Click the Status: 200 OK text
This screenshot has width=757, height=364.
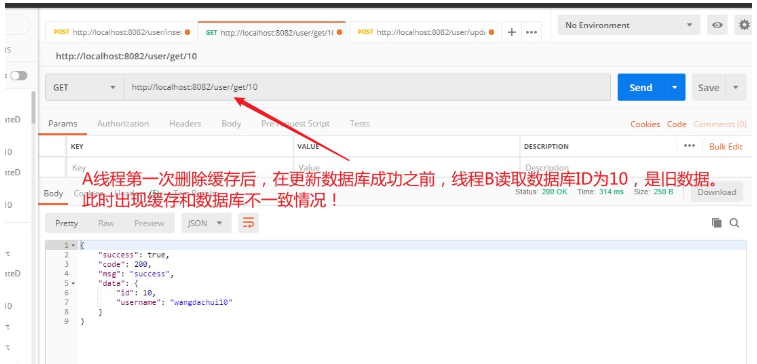tap(541, 192)
